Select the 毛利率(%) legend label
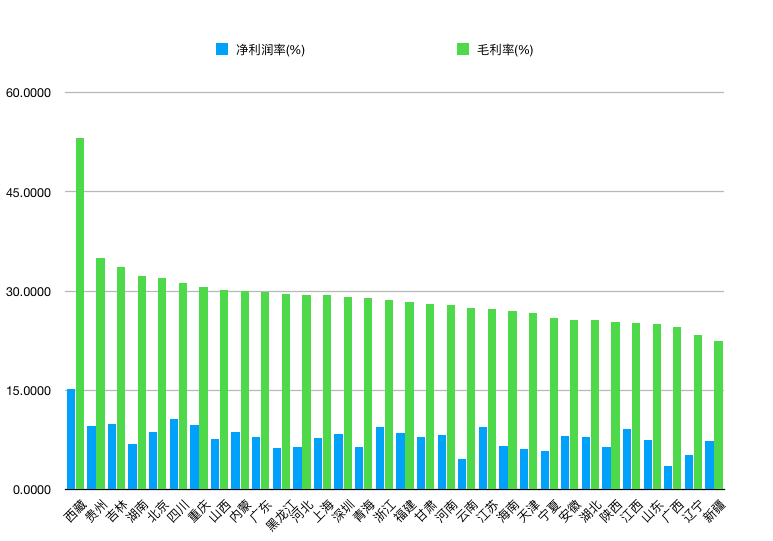This screenshot has height=541, width=773. click(x=505, y=50)
